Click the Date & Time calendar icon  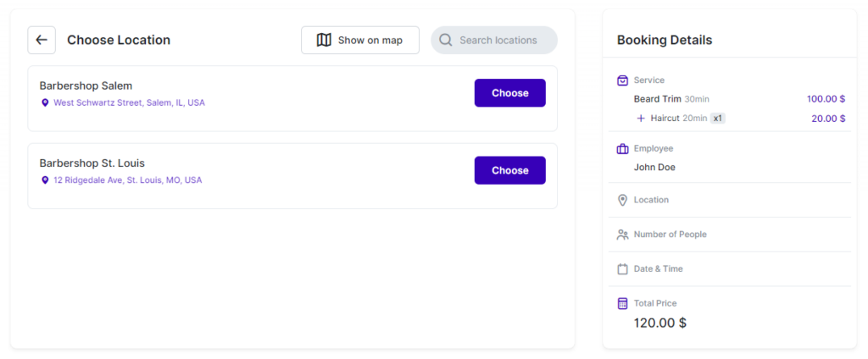click(622, 269)
